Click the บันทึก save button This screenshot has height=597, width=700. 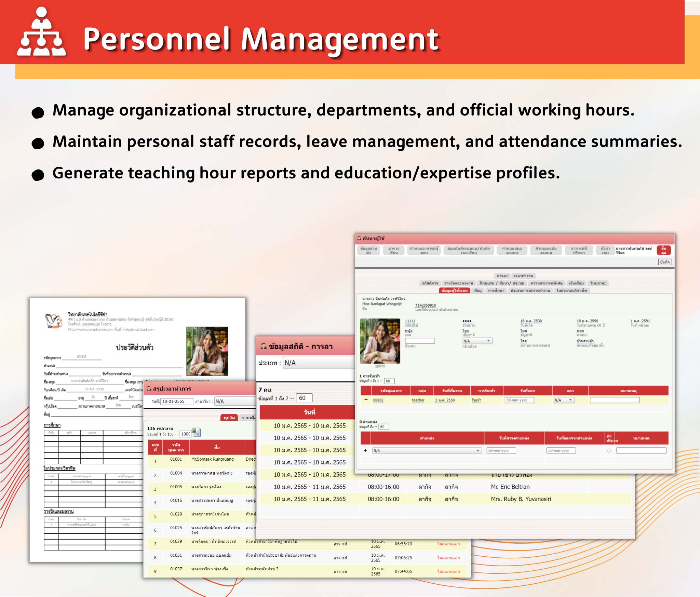[x=664, y=262]
